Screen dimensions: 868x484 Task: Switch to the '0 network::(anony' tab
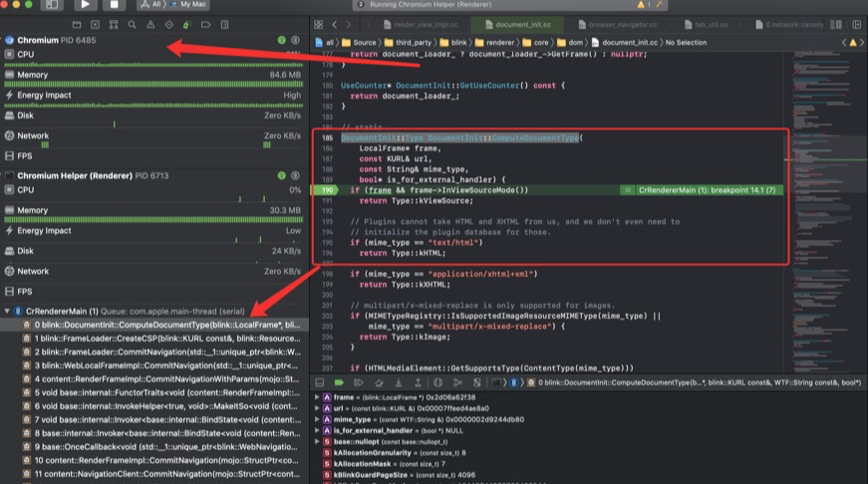point(789,24)
